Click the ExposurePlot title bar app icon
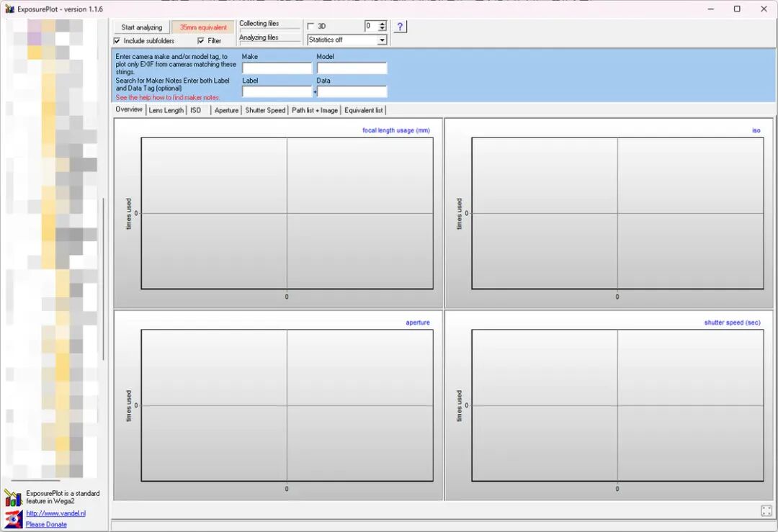This screenshot has width=778, height=532. (x=9, y=9)
